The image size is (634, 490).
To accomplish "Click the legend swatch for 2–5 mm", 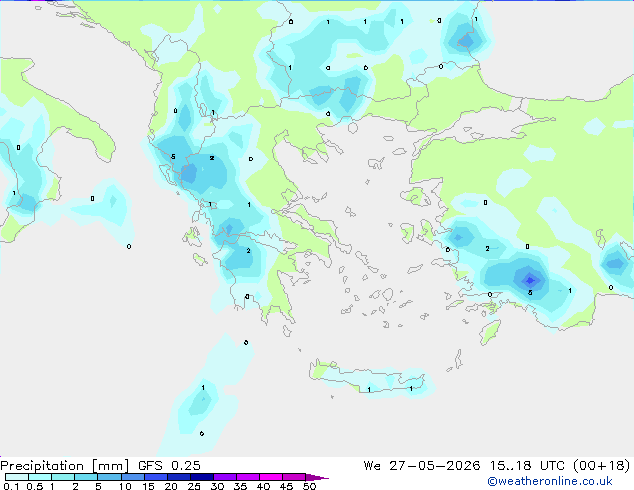I will pos(86,477).
